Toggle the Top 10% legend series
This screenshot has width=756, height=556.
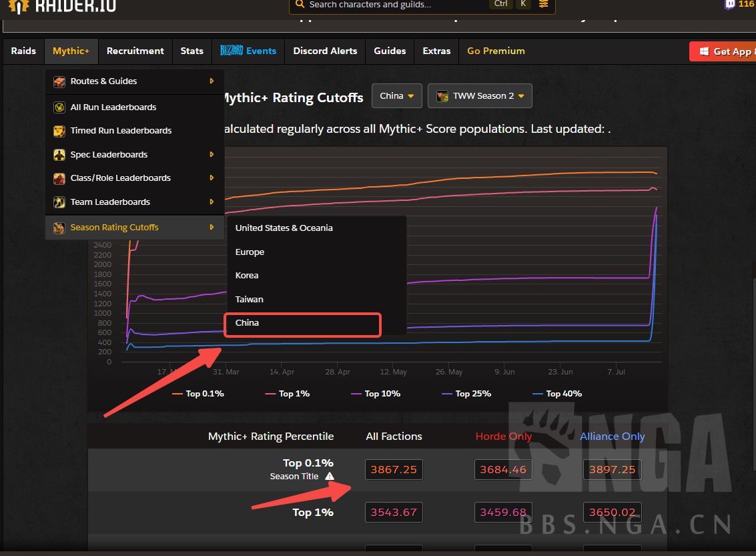376,394
